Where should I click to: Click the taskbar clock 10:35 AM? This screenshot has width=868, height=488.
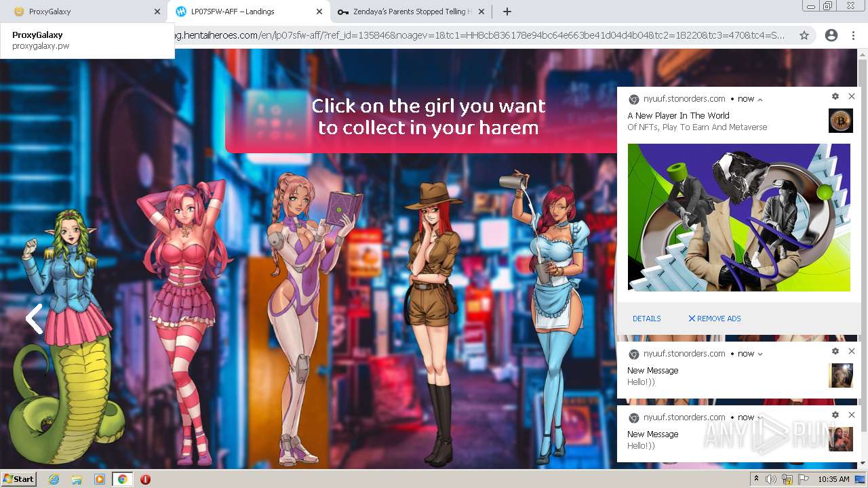click(833, 479)
